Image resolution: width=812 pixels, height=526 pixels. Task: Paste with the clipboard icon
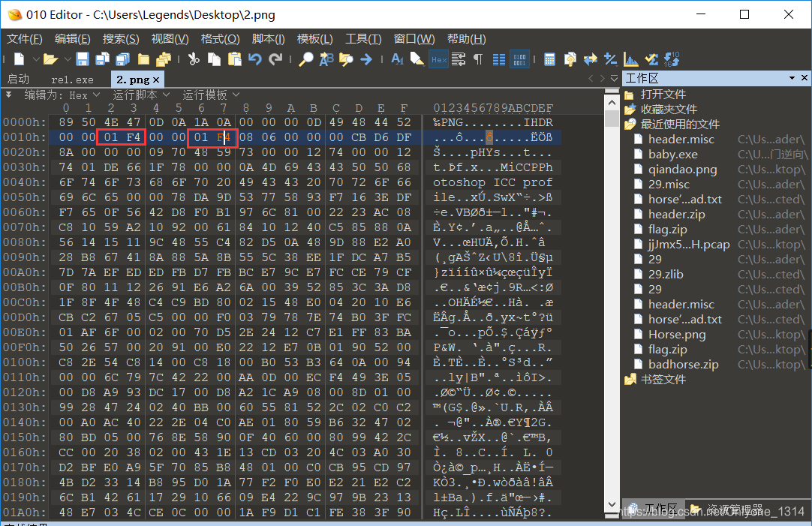point(235,59)
